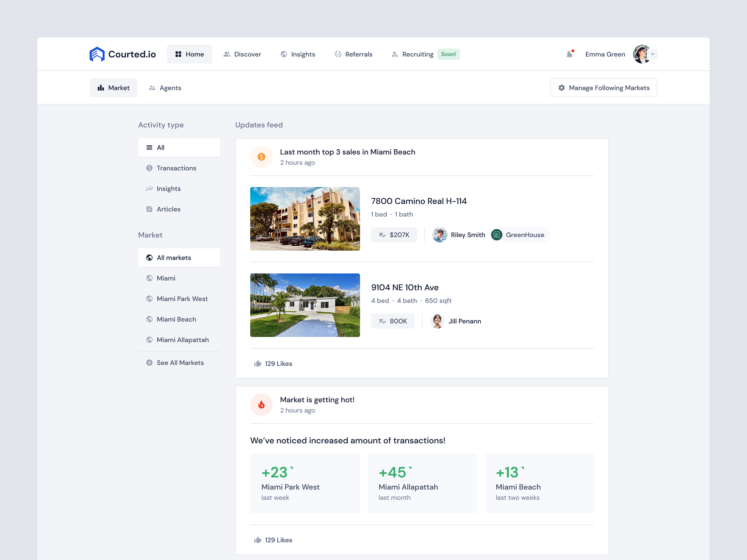The image size is (747, 560).
Task: Select the Articles activity filter
Action: point(168,209)
